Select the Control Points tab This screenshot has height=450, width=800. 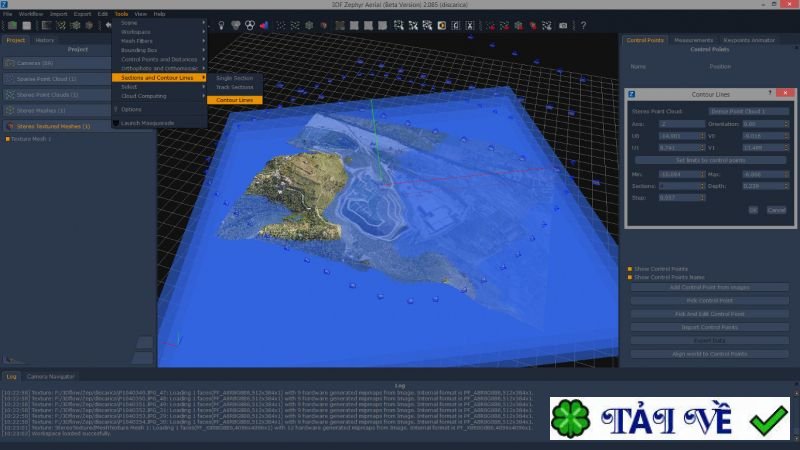point(645,40)
